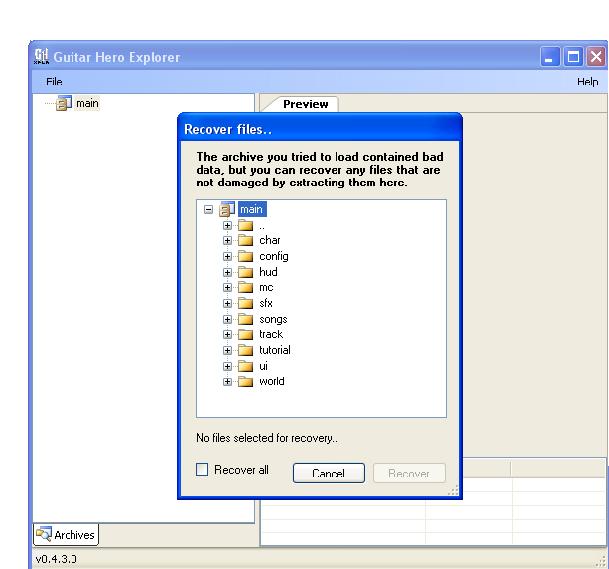
Task: Collapse the main node in recovery tree
Action: 209,210
